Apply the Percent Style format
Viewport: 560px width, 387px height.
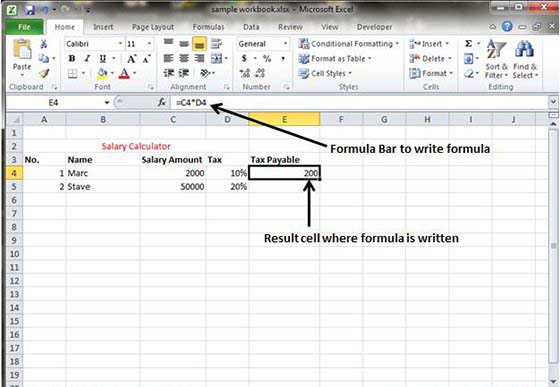click(267, 58)
